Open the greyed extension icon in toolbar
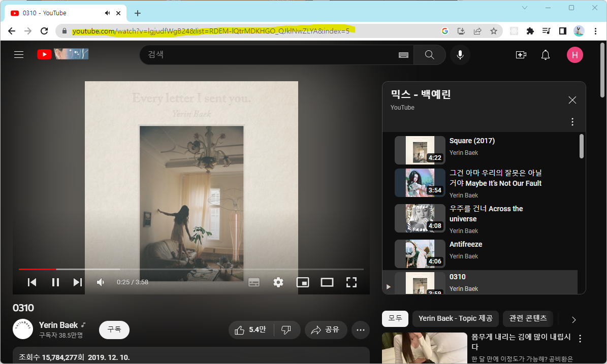Image resolution: width=607 pixels, height=364 pixels. point(514,31)
